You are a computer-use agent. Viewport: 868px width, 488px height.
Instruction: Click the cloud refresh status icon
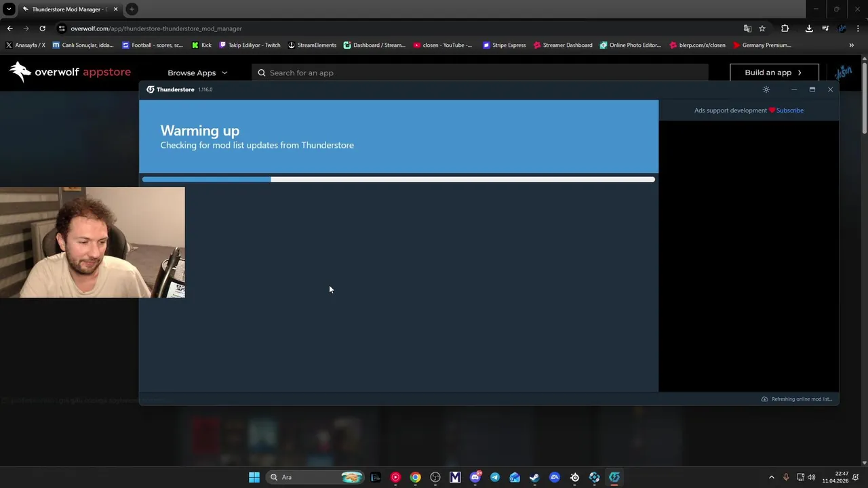tap(765, 399)
